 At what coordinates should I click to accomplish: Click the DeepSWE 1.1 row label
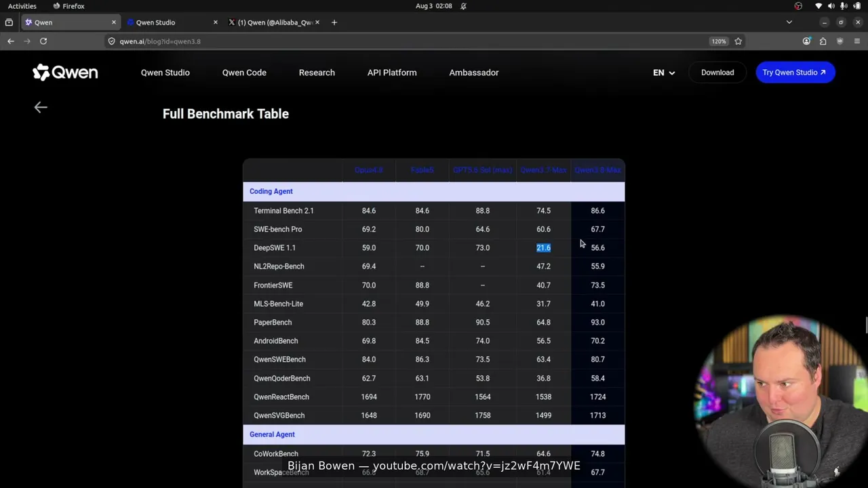click(x=275, y=248)
